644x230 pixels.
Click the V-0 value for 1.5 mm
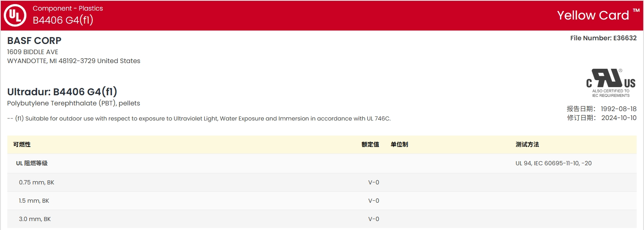(x=374, y=201)
